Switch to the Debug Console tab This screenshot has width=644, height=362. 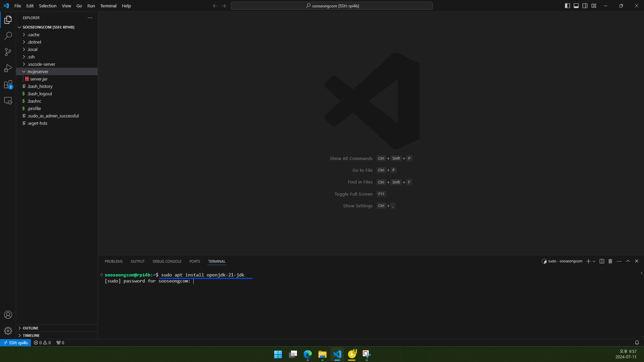pos(167,261)
